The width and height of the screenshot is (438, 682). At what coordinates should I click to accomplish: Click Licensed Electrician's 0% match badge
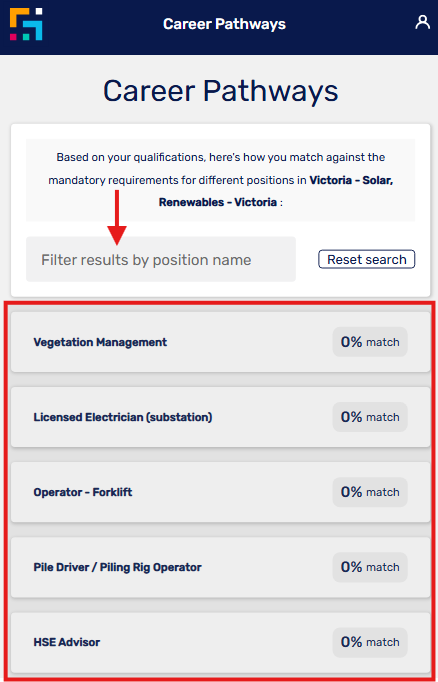tap(370, 417)
